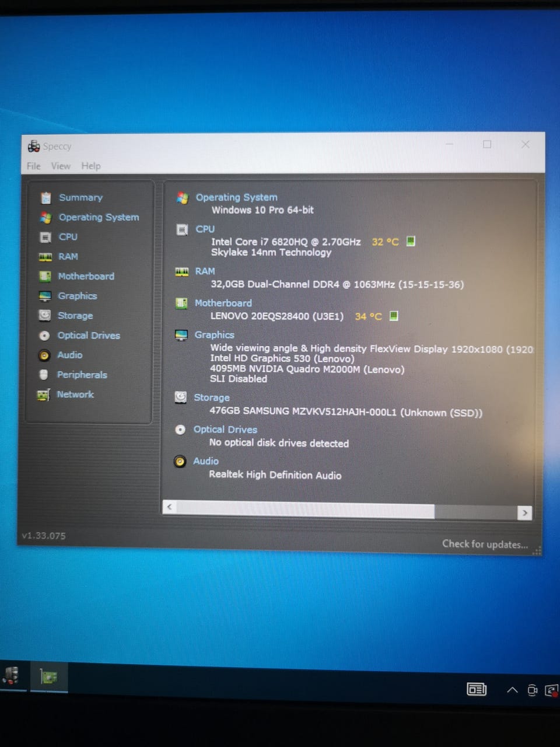Click the CPU chip icon in sidebar
The height and width of the screenshot is (747, 560).
(x=45, y=237)
